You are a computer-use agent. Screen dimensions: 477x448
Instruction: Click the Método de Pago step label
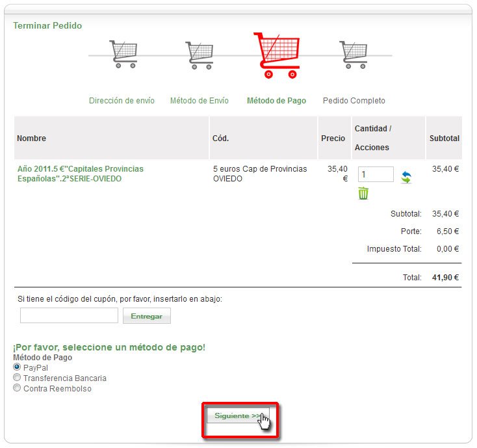pyautogui.click(x=276, y=101)
